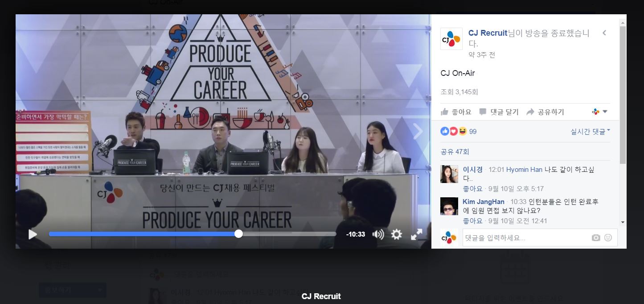This screenshot has height=304, width=644.
Task: Click the CJ On-Air post title
Action: pos(458,73)
